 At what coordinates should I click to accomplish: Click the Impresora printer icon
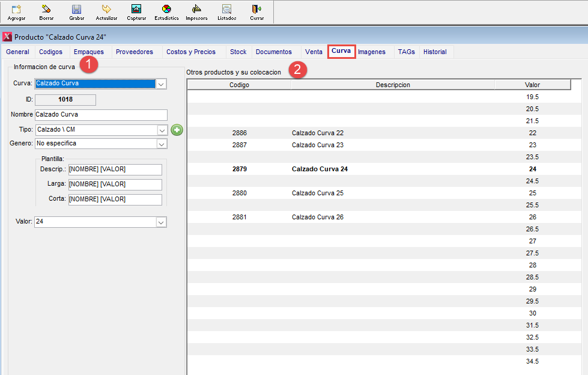pos(196,10)
